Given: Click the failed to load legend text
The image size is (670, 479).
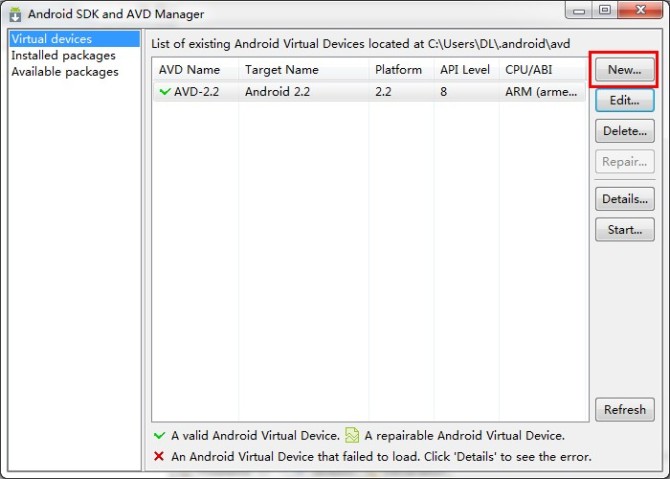Looking at the screenshot, I should [381, 456].
